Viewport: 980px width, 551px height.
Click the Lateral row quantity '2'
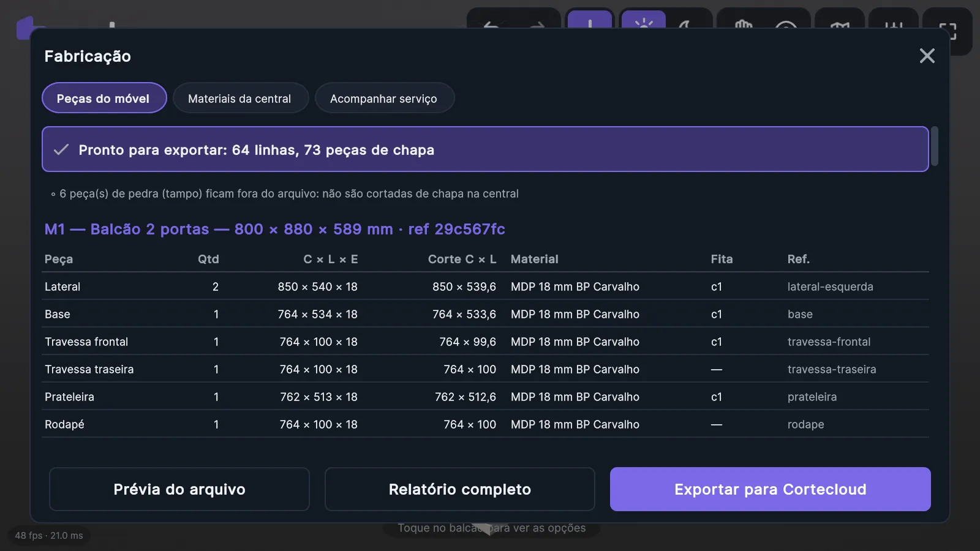click(x=215, y=286)
